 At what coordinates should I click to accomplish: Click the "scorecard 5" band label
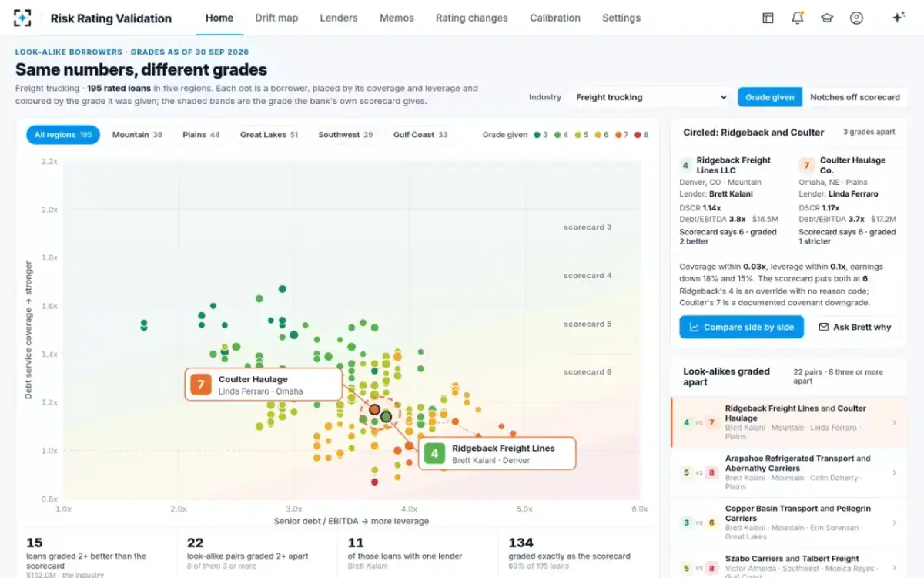click(588, 324)
